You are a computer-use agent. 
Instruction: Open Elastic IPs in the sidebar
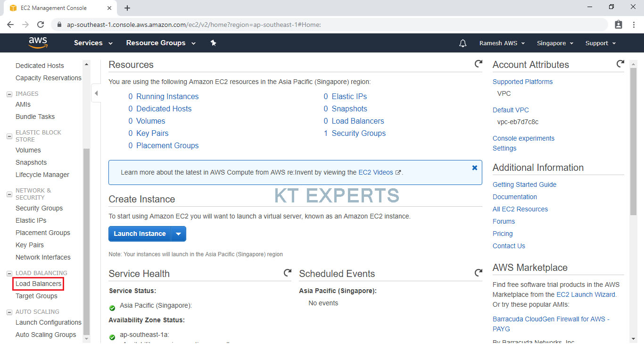(31, 220)
